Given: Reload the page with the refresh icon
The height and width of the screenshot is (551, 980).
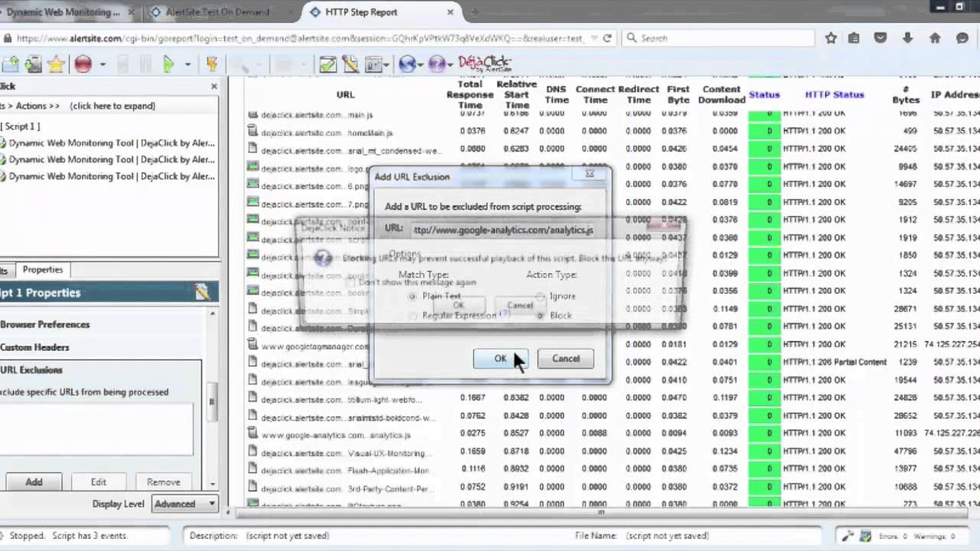Looking at the screenshot, I should pyautogui.click(x=607, y=38).
